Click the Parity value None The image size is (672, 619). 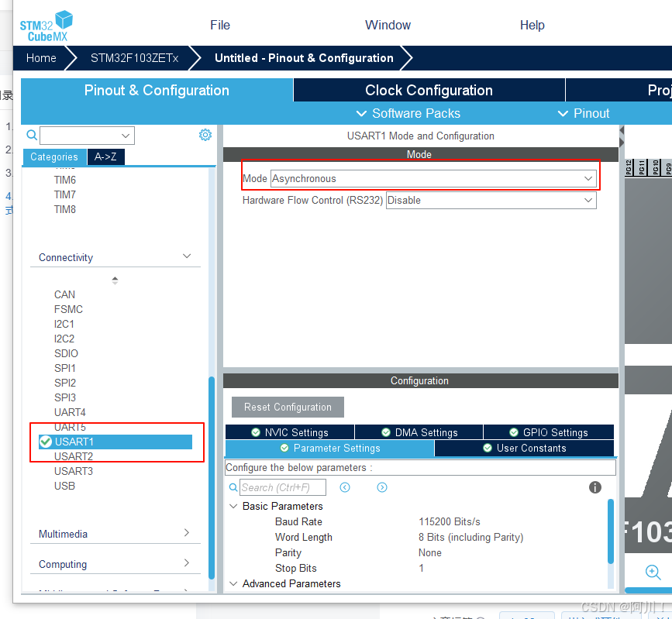point(430,552)
